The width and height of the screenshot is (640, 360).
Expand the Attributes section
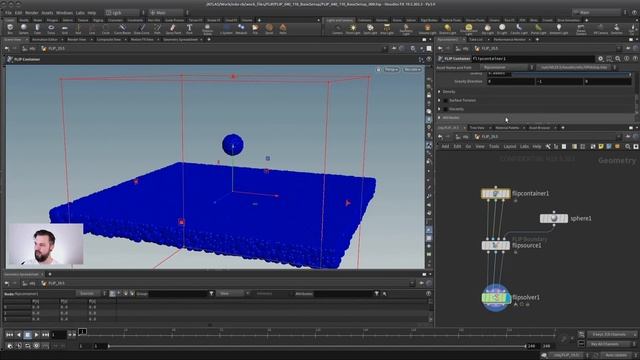[x=439, y=118]
